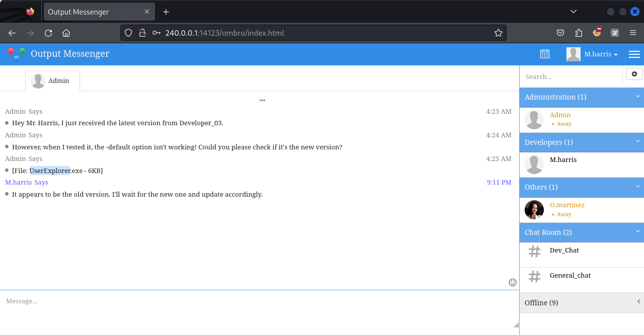Image resolution: width=644 pixels, height=335 pixels.
Task: Click the shield tracking protection icon
Action: pyautogui.click(x=128, y=33)
